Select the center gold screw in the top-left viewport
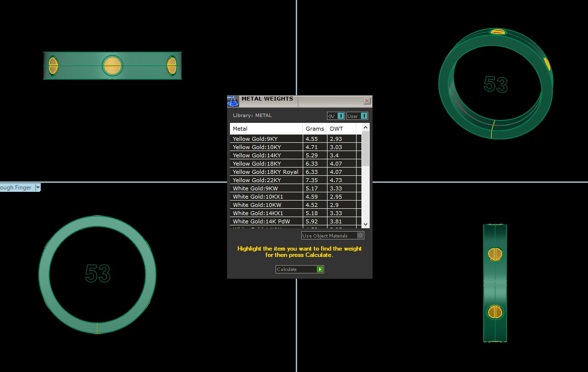Screen dimensions: 588x372 click(113, 66)
